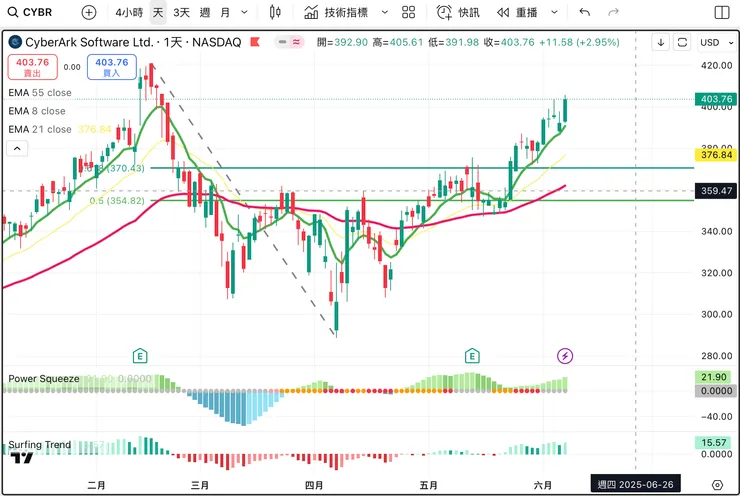Image resolution: width=740 pixels, height=496 pixels.
Task: Expand the dropdown beside 重播
Action: point(555,12)
